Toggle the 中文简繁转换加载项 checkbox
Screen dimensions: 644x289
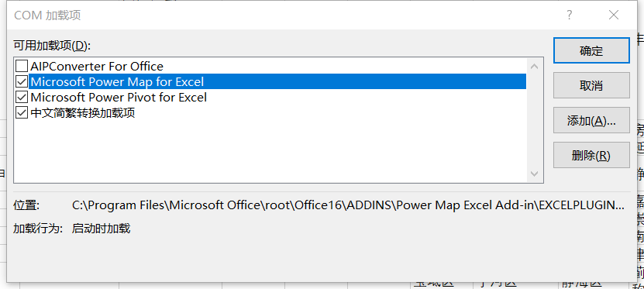pyautogui.click(x=22, y=113)
